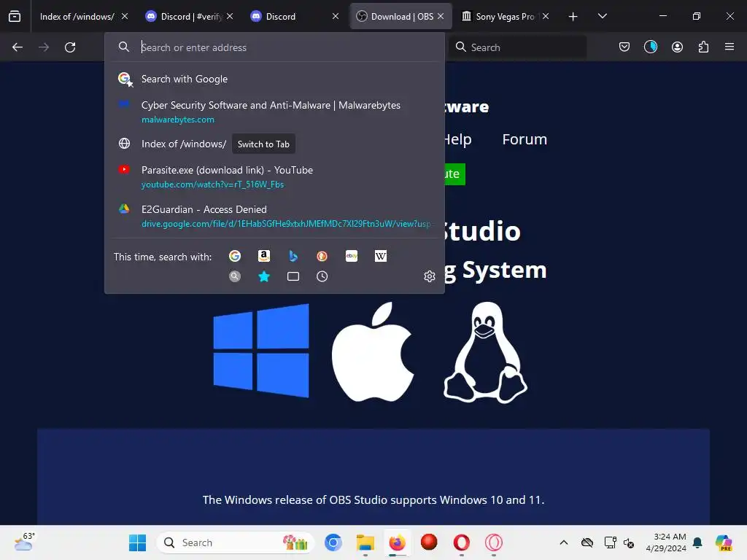Search open tabs using the tab icon

[293, 276]
